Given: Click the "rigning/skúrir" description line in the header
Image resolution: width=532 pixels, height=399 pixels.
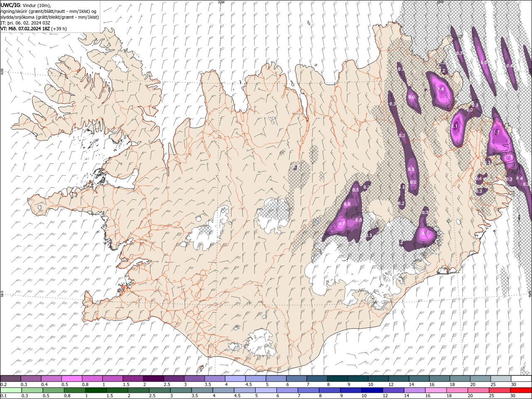Looking at the screenshot, I should [x=49, y=11].
